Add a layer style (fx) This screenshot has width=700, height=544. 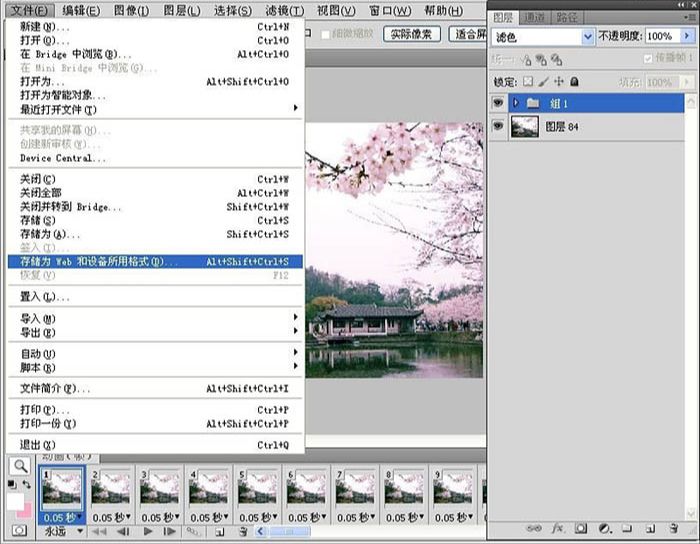click(557, 528)
